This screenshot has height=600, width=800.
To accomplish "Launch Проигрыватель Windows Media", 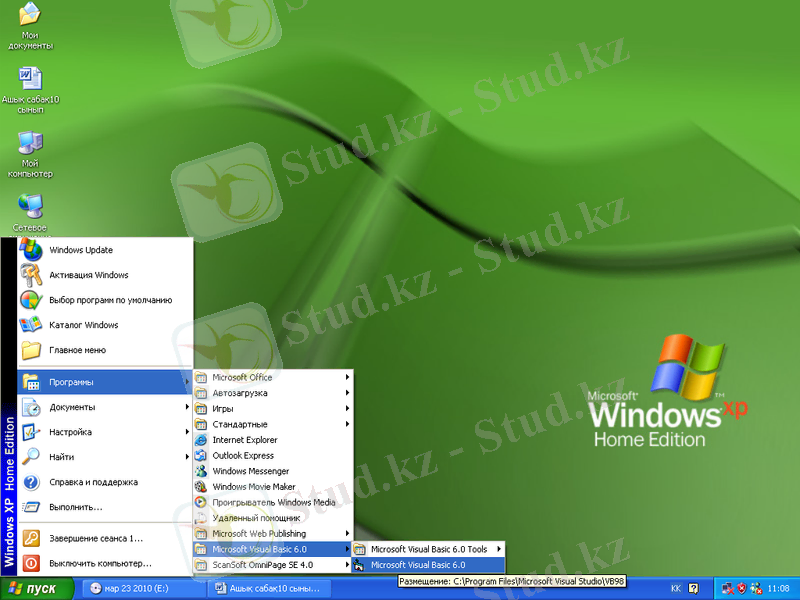I will point(274,502).
